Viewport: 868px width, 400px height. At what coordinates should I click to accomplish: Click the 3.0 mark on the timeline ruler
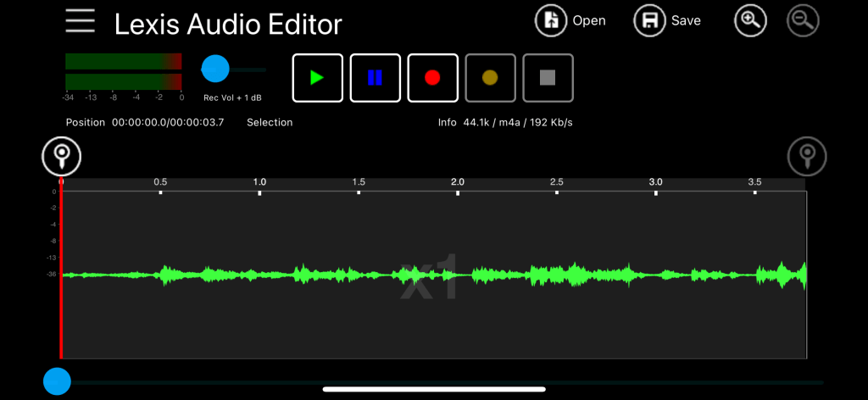tap(655, 183)
